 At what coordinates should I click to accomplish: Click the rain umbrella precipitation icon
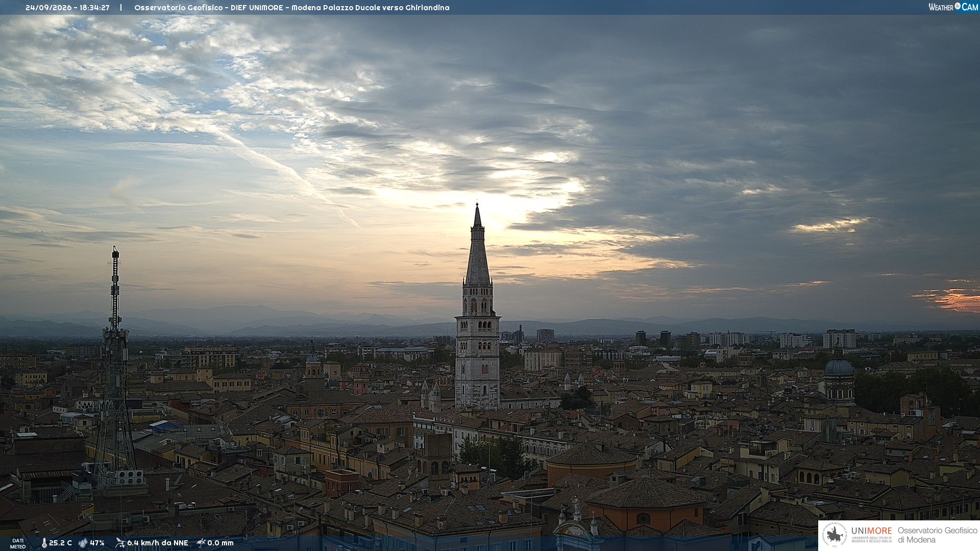pyautogui.click(x=201, y=543)
